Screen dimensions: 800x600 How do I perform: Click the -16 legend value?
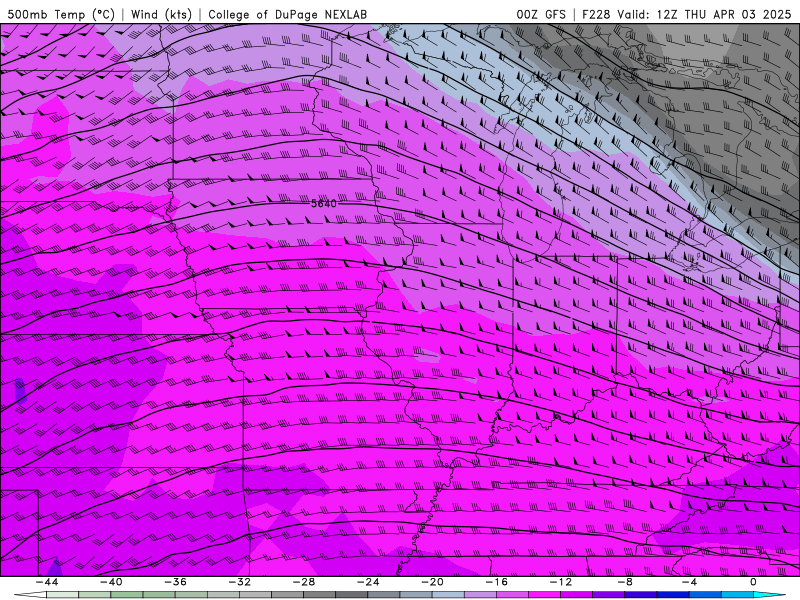click(496, 582)
